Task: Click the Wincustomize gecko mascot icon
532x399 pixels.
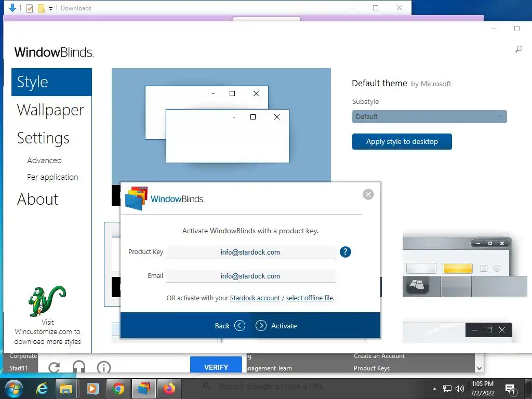Action: (47, 301)
